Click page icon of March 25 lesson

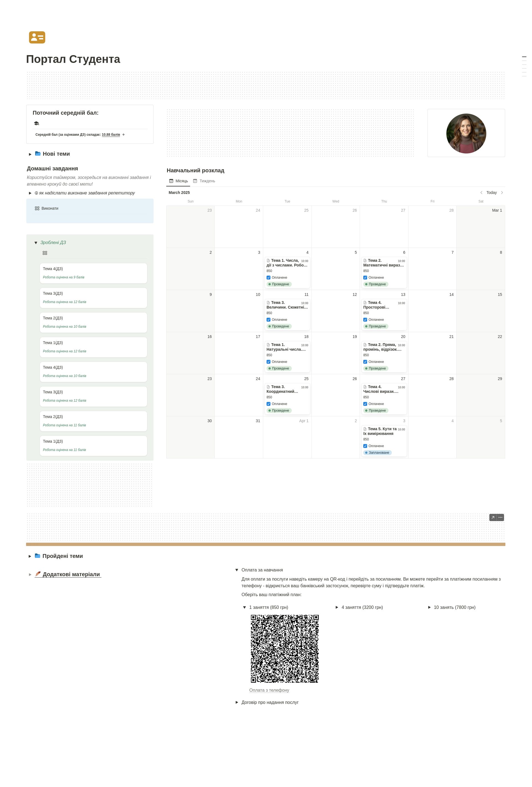coord(268,387)
